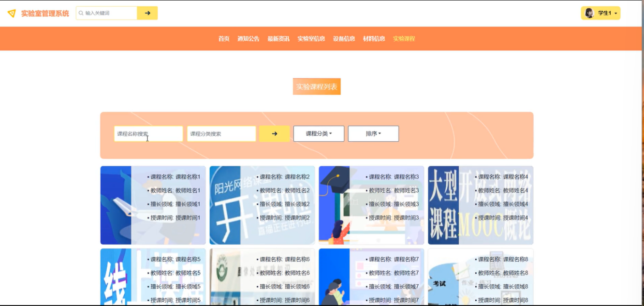Click text 授课时间: 授课时间4

[503, 218]
